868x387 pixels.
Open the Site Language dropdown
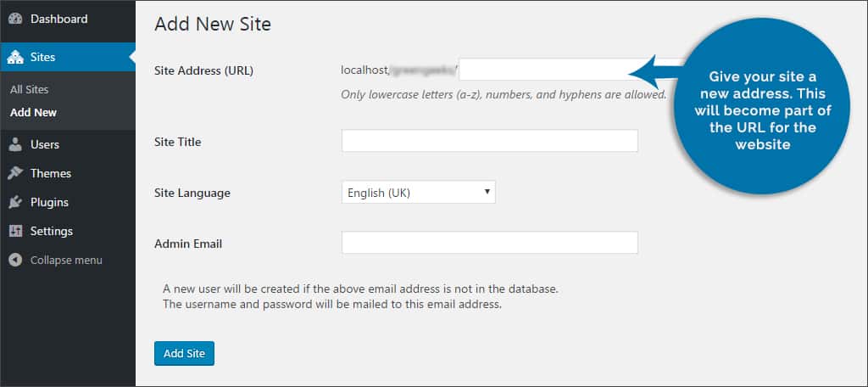point(418,193)
